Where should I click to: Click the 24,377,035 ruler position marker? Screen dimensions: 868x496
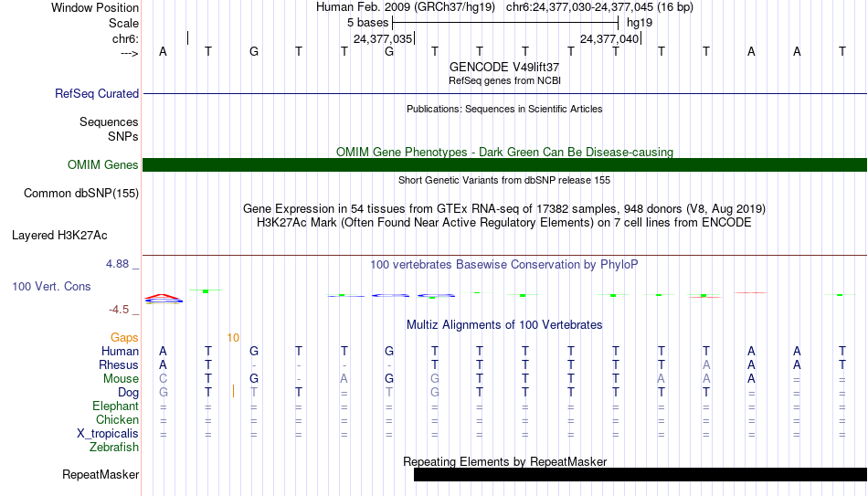coord(384,38)
